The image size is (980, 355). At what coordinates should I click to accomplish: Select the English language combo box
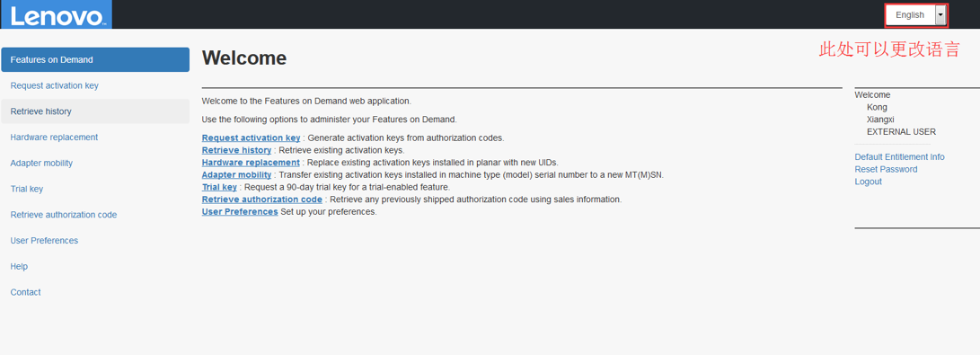[915, 15]
